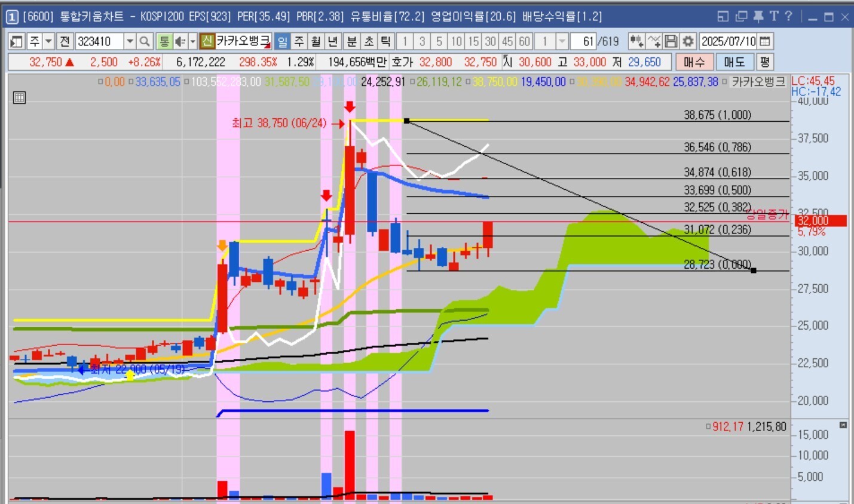The image size is (854, 504).
Task: Select the 5 interval button
Action: 439,41
